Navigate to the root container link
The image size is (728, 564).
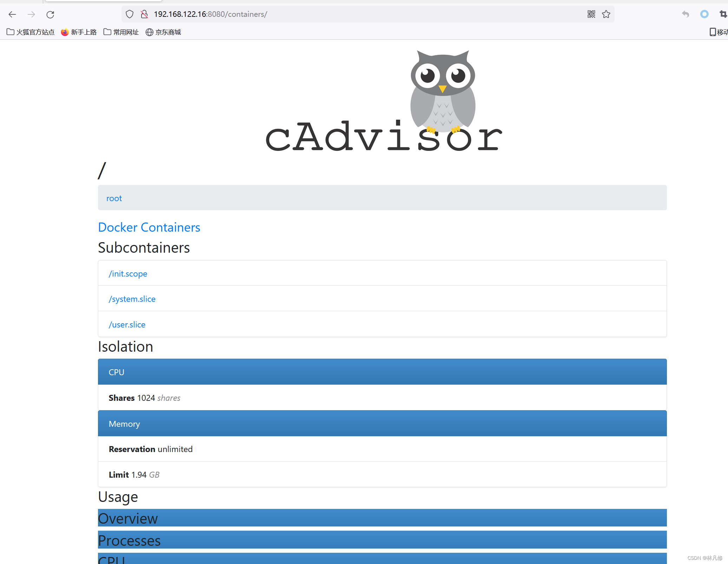114,198
